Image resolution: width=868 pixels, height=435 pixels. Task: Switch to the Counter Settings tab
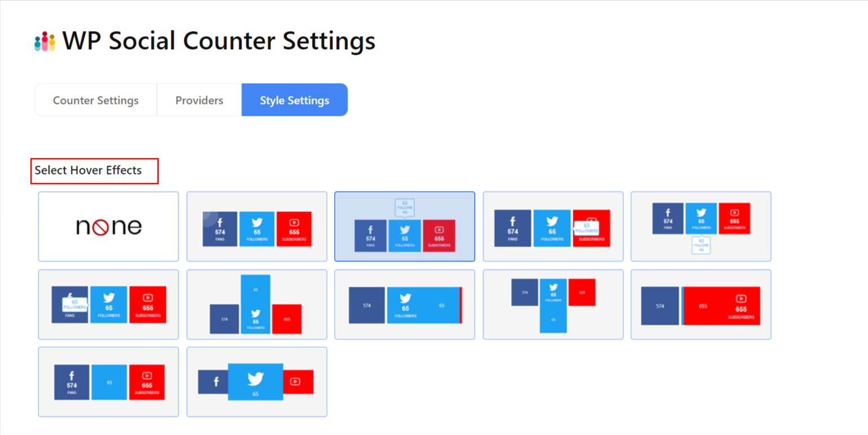pyautogui.click(x=95, y=100)
